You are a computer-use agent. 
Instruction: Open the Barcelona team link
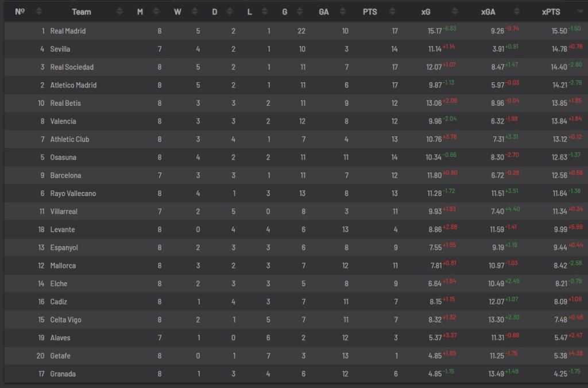(x=65, y=175)
